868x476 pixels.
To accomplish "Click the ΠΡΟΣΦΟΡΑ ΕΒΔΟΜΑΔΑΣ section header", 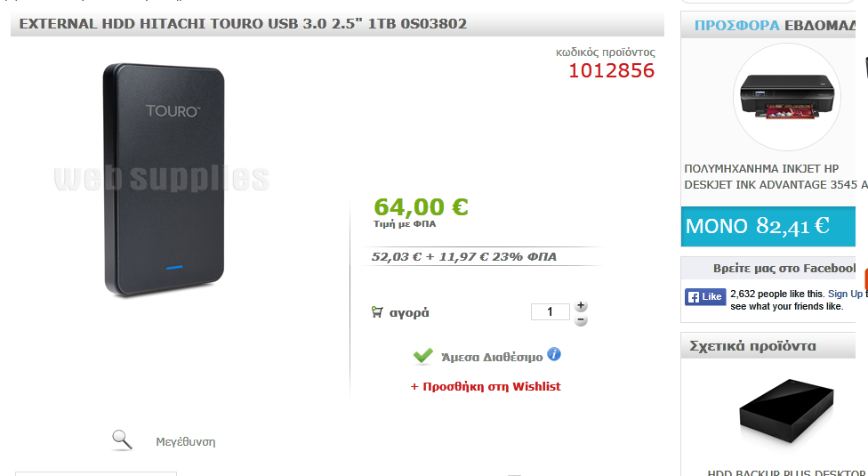I will (775, 26).
